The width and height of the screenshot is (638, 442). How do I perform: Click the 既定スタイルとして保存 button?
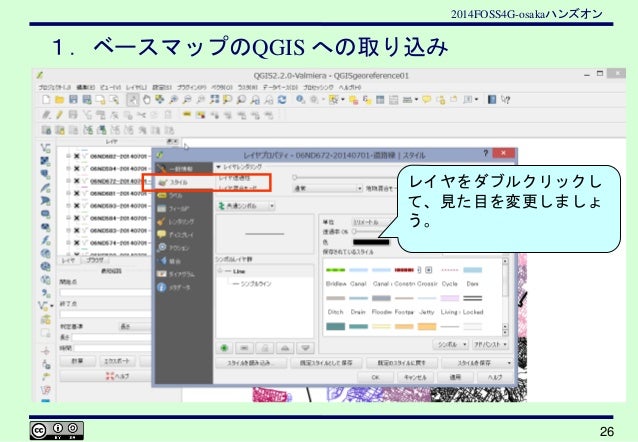(326, 363)
